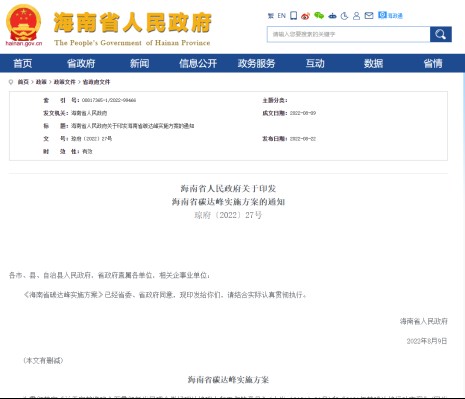The width and height of the screenshot is (465, 399).
Task: Open the Weibo icon link
Action: pos(305,16)
